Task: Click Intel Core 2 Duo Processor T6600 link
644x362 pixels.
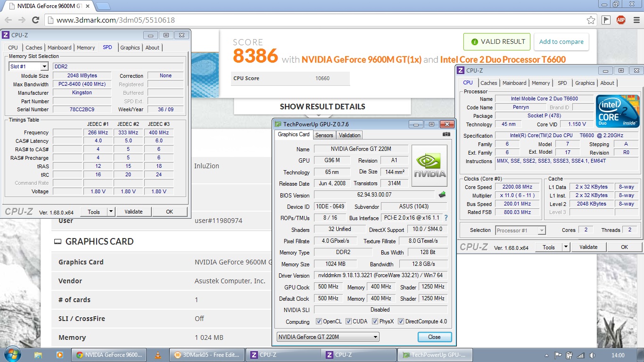Action: [x=503, y=59]
